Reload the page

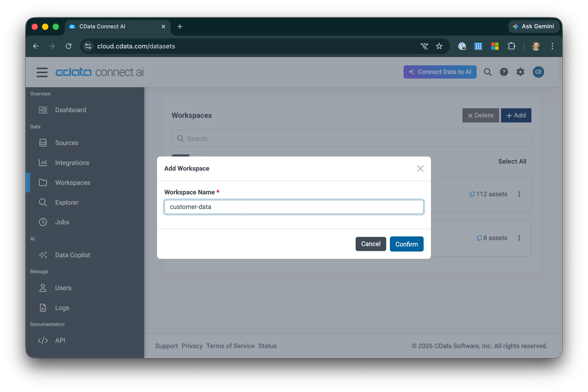[x=68, y=46]
